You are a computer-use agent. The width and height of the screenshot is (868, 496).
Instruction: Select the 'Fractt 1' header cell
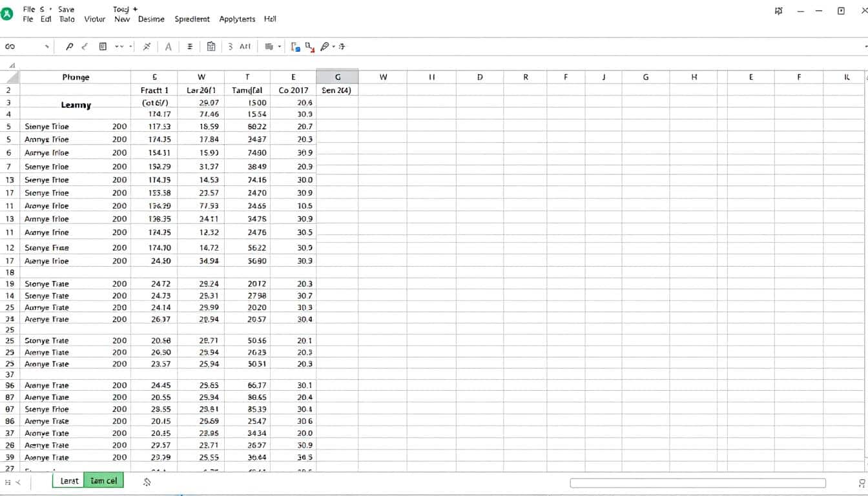(154, 90)
